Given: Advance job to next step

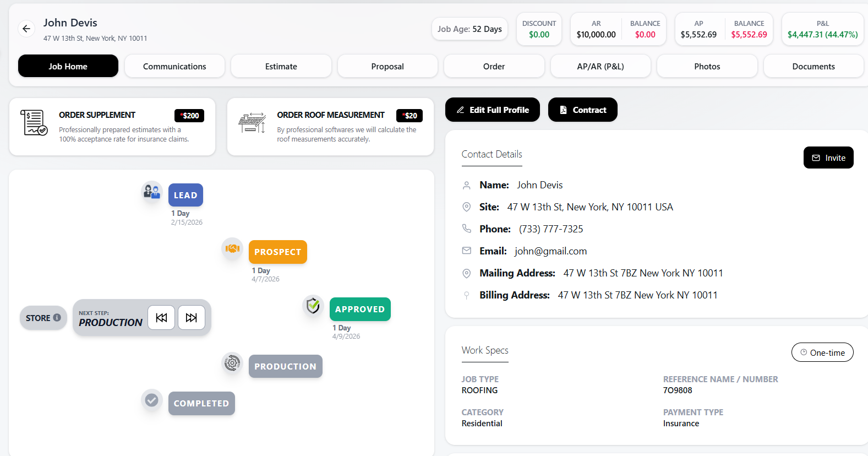Looking at the screenshot, I should (192, 318).
